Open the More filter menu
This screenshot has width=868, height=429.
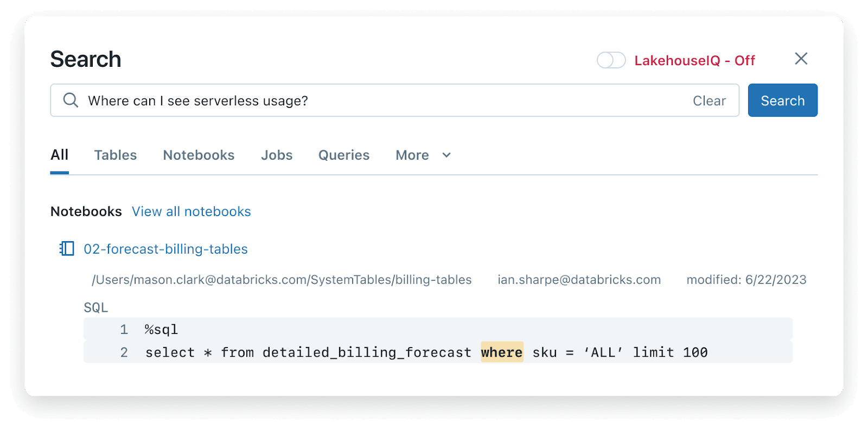(412, 155)
